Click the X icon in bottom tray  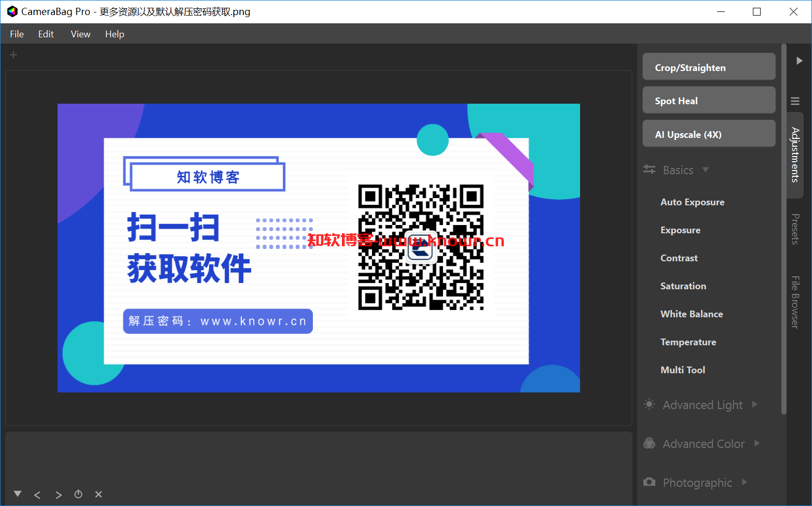click(x=99, y=495)
